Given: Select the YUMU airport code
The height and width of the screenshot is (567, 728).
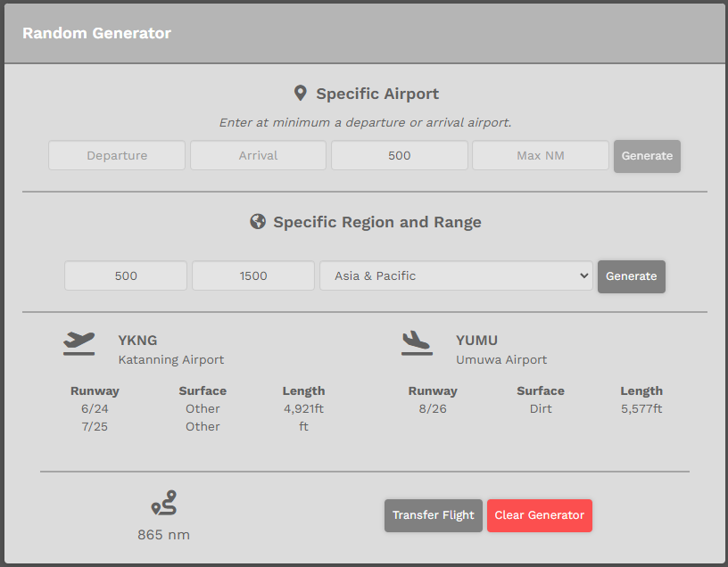Looking at the screenshot, I should [x=476, y=340].
